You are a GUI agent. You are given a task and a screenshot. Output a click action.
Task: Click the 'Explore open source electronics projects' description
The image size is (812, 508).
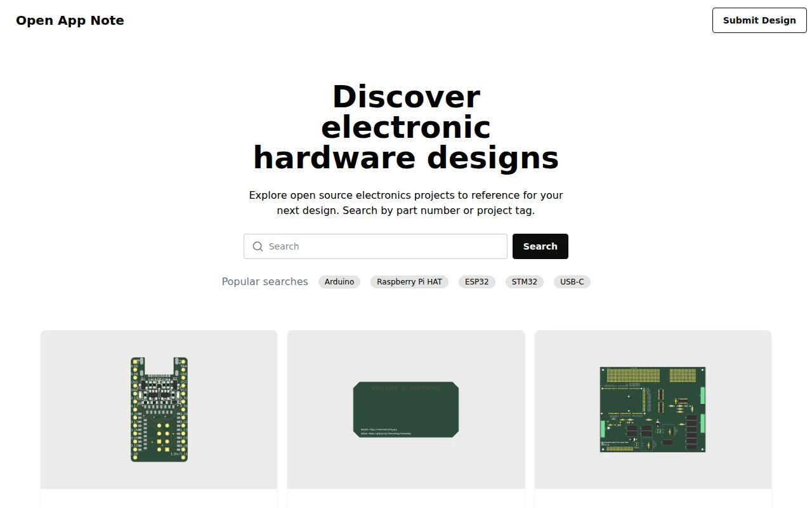pos(406,203)
